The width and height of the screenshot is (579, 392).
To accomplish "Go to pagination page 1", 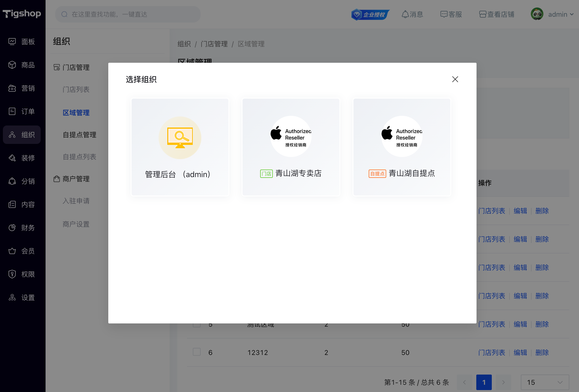I will coord(484,382).
